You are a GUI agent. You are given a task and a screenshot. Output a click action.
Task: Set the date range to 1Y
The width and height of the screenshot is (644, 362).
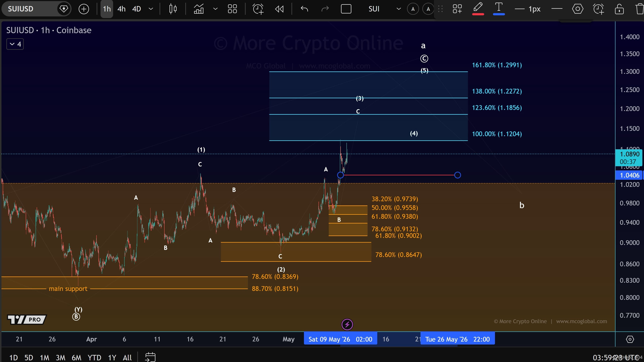tap(112, 358)
